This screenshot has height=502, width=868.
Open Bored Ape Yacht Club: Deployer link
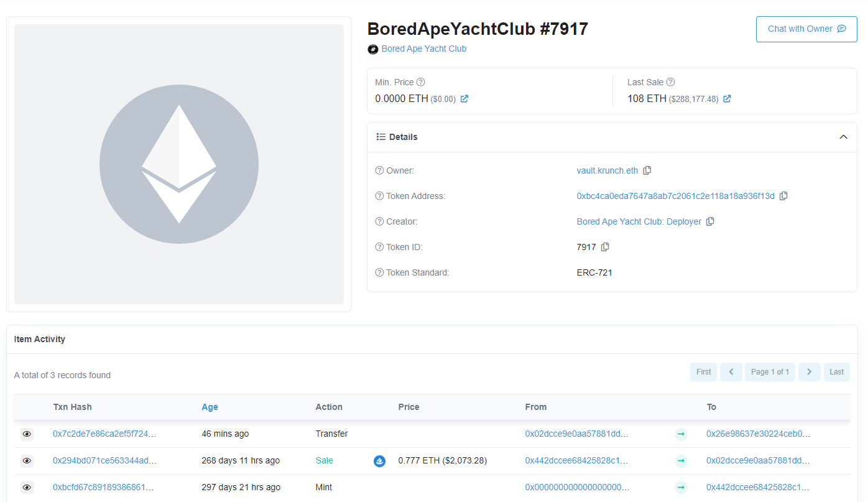point(639,221)
